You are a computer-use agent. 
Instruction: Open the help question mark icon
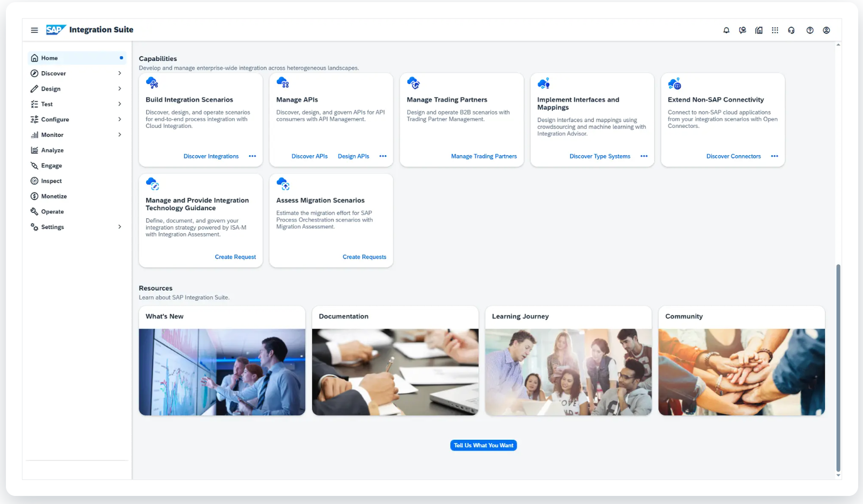click(x=810, y=30)
